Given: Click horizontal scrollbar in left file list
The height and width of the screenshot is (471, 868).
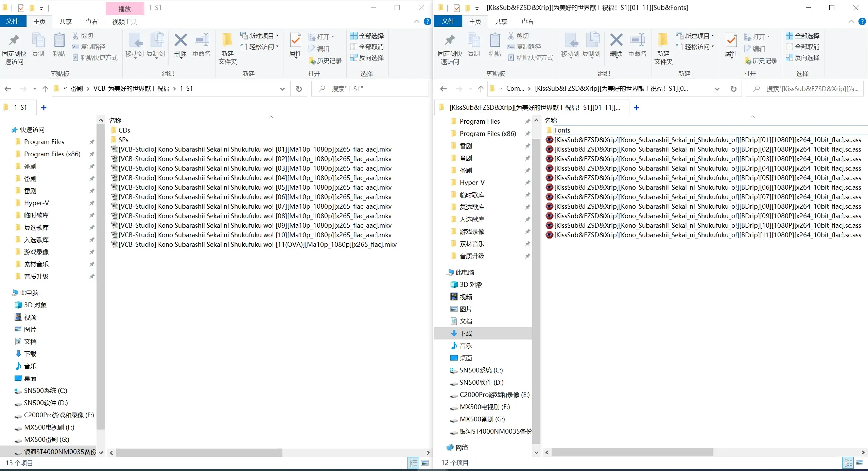Looking at the screenshot, I should pos(199,452).
